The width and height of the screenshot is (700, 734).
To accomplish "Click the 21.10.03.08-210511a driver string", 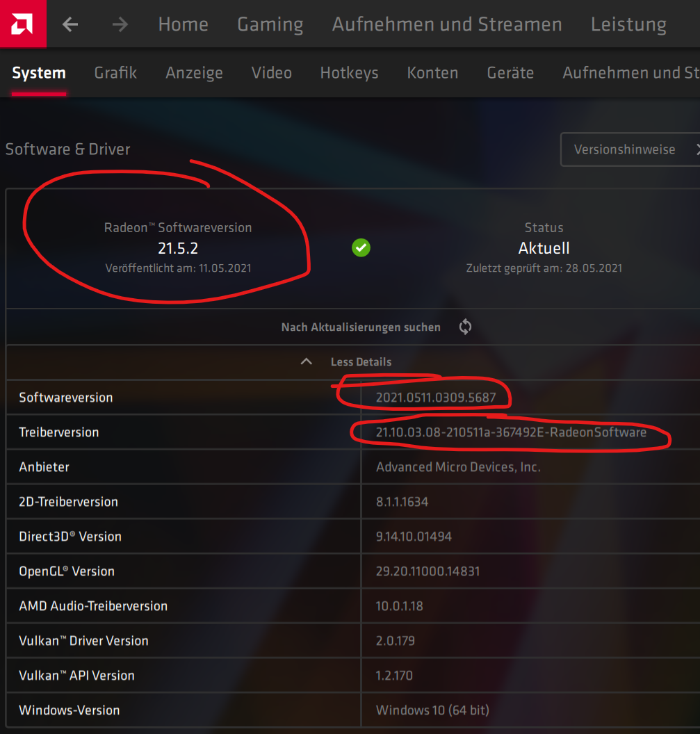I will tap(511, 432).
